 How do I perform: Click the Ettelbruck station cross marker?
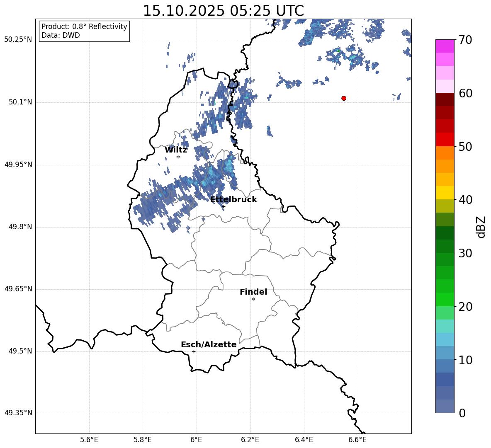coord(223,206)
